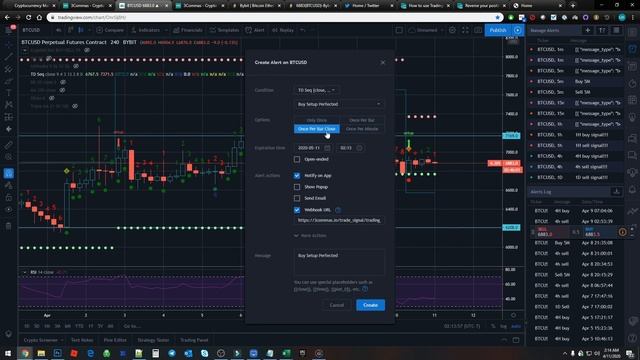Open the Buy Setup Perfected dropdown
Image resolution: width=640 pixels, height=360 pixels.
pos(339,104)
